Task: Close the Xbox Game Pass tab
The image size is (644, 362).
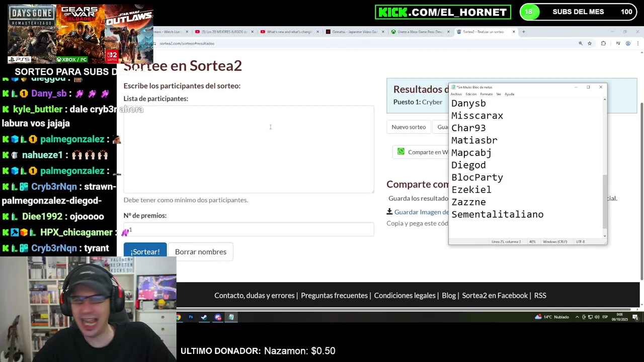Action: [x=448, y=32]
